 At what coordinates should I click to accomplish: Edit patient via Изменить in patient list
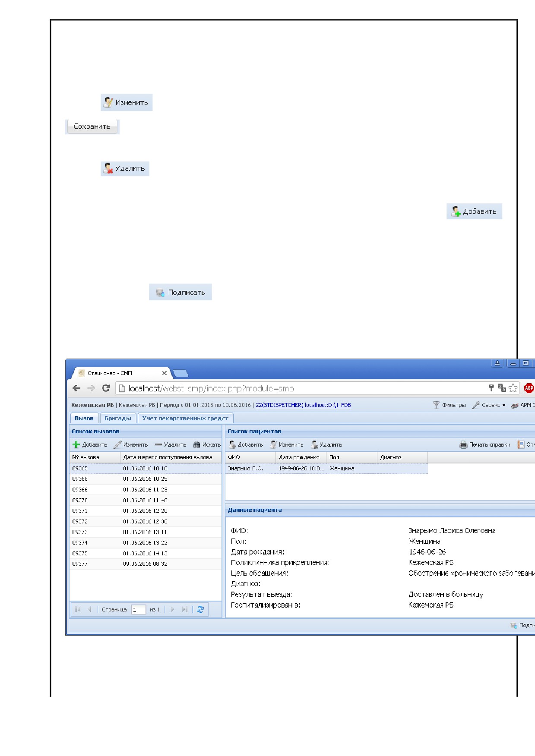tap(287, 445)
